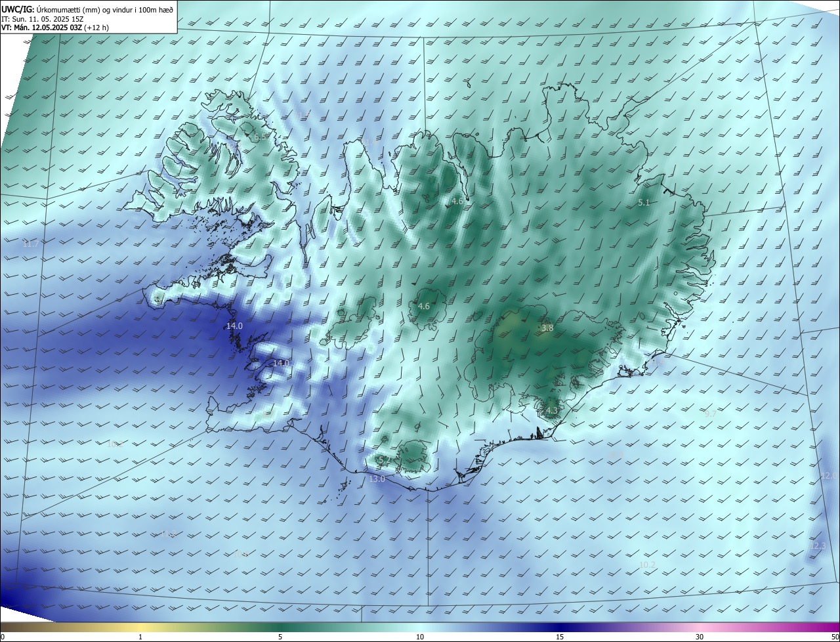The height and width of the screenshot is (642, 840).
Task: Click the "15" tick on the color scale
Action: coord(560,637)
